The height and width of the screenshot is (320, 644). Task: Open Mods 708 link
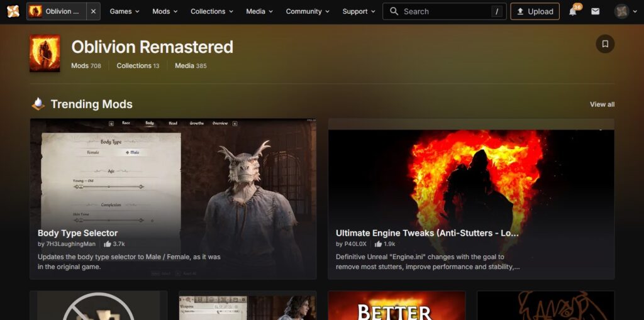click(86, 66)
